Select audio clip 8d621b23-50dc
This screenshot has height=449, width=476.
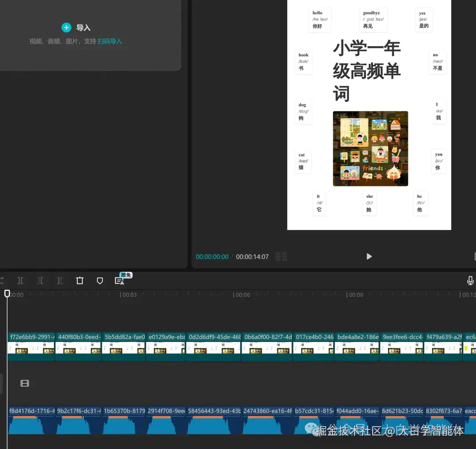[x=402, y=421]
